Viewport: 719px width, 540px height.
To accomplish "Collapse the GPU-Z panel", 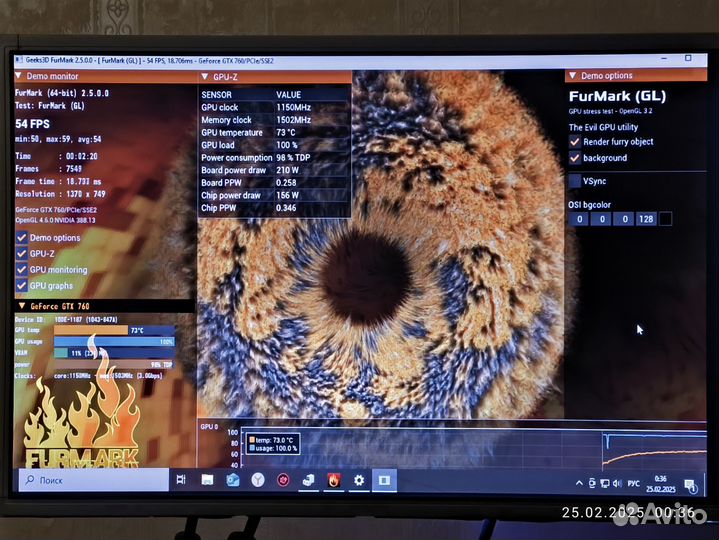I will tap(205, 76).
